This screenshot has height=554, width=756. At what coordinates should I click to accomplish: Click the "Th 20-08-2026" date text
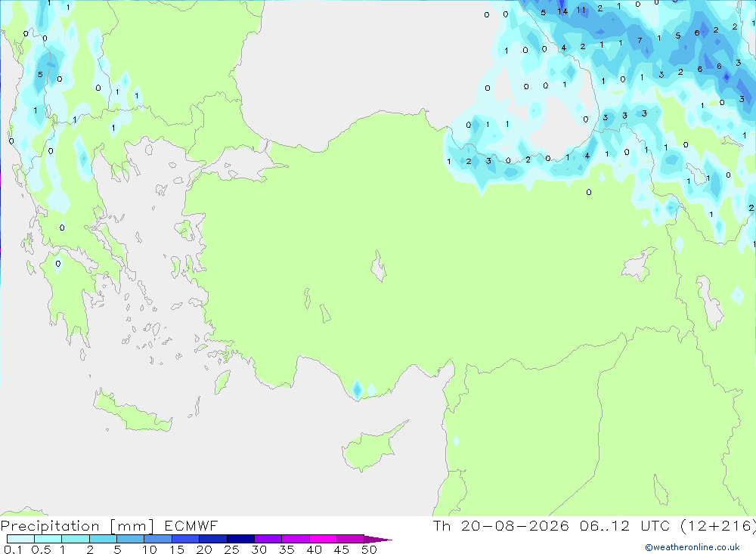(x=501, y=525)
